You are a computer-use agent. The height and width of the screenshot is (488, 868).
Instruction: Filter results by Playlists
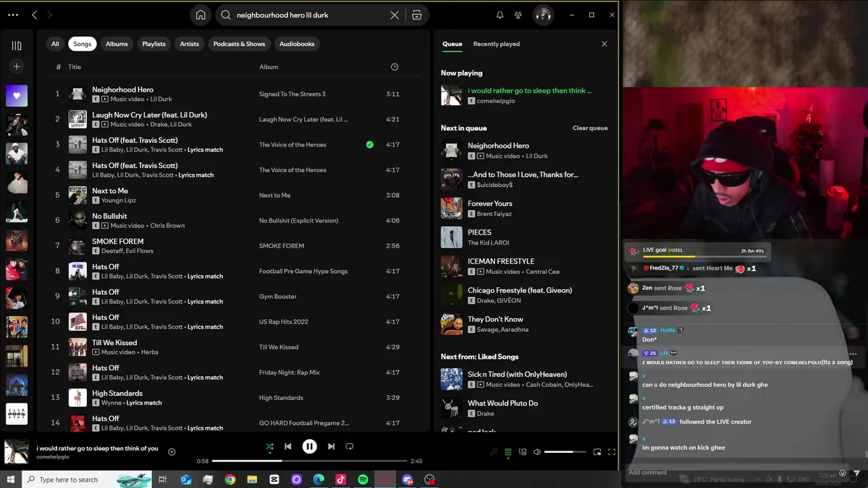[x=154, y=44]
